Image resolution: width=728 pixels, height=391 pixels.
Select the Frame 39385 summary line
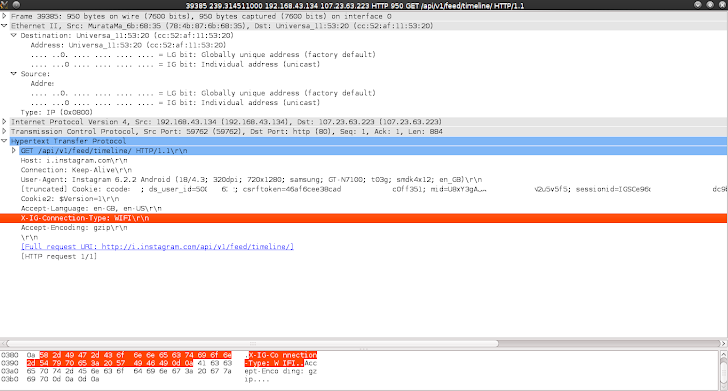[201, 16]
